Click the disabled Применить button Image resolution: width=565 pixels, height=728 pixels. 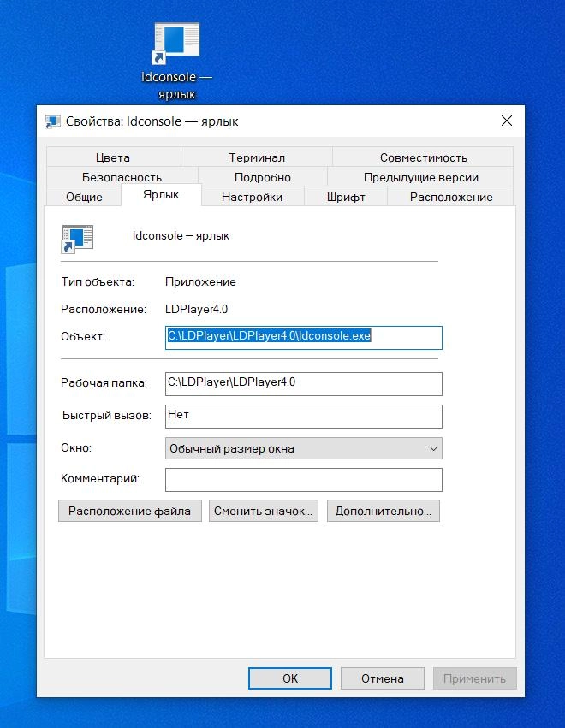[474, 678]
